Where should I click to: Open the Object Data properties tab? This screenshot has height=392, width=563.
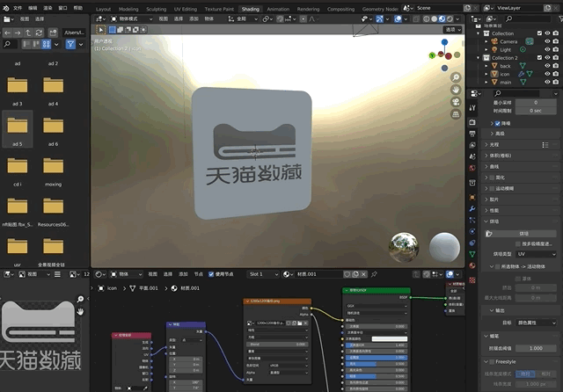(472, 254)
